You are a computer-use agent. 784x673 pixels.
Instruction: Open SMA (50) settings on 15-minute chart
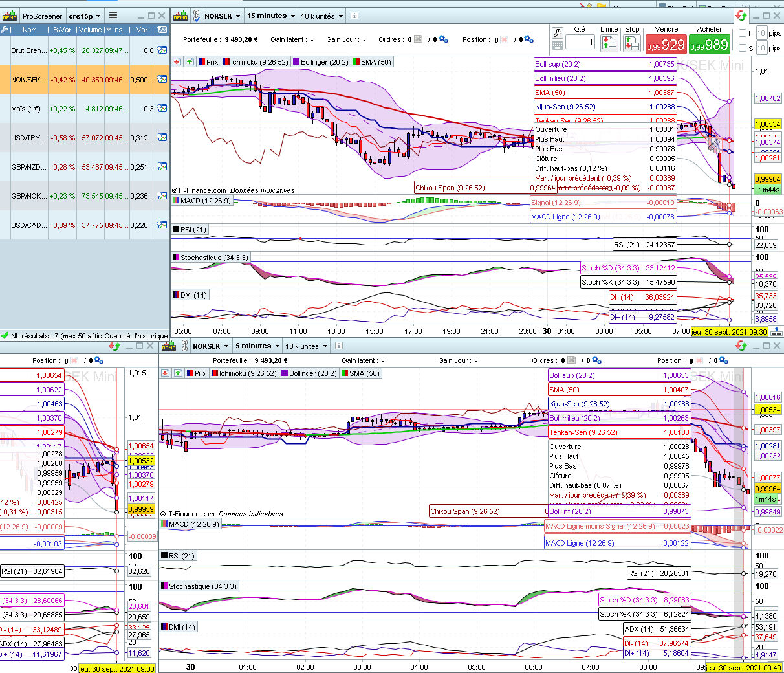pos(372,62)
